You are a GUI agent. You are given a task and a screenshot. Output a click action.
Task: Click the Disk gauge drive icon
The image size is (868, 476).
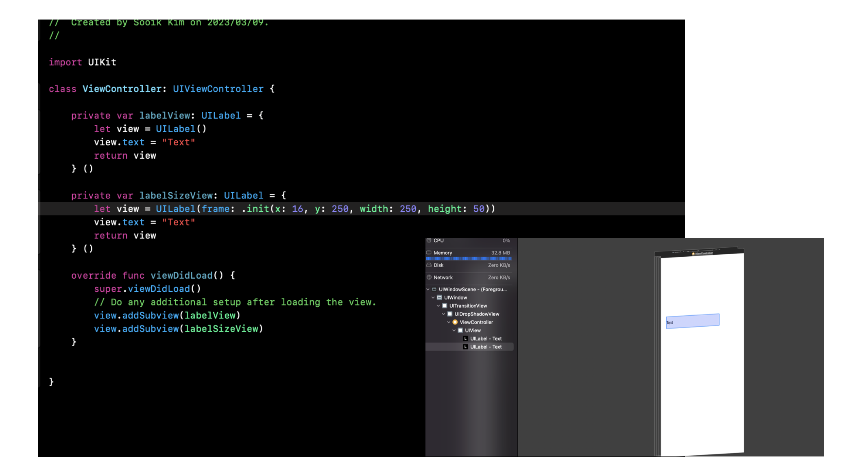pos(429,265)
